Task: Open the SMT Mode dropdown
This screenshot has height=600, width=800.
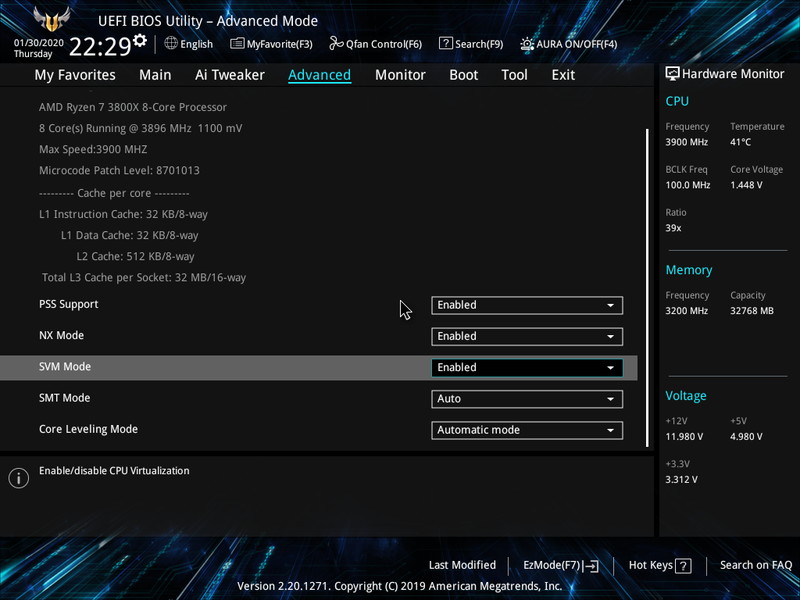Action: pyautogui.click(x=527, y=398)
